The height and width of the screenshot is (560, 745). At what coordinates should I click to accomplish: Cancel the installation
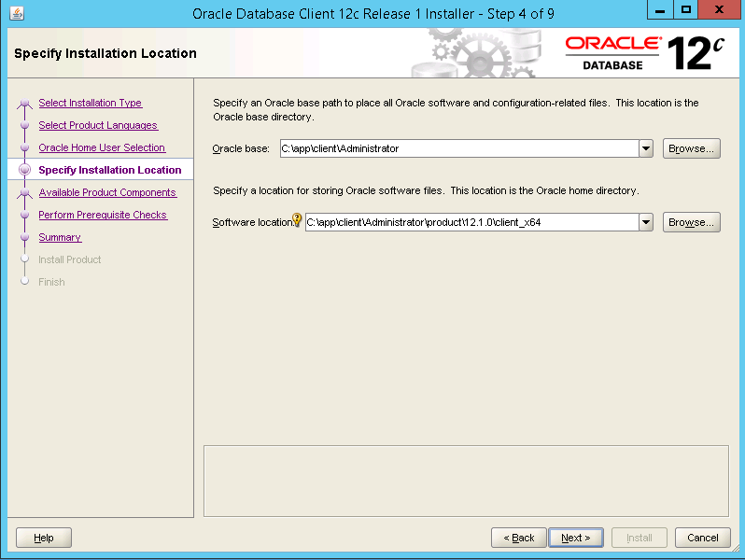click(x=703, y=538)
